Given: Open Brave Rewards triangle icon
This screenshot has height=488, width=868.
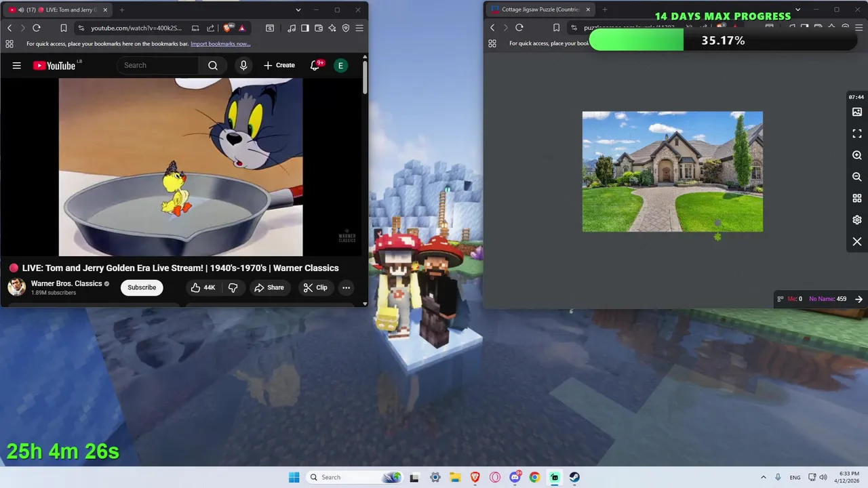Looking at the screenshot, I should click(242, 28).
